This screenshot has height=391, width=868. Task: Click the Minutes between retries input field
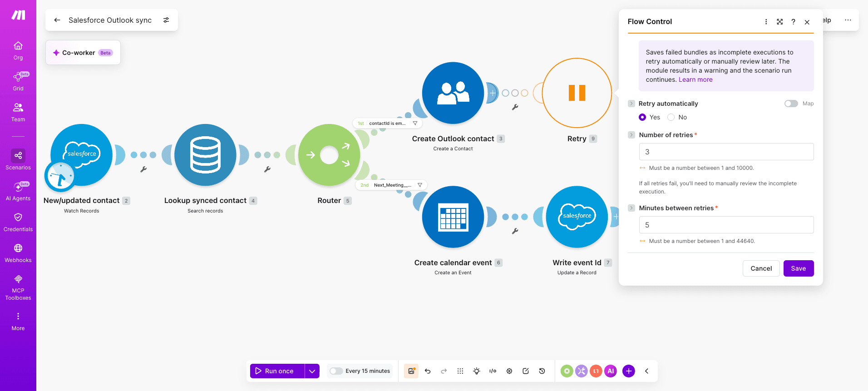[x=726, y=225]
